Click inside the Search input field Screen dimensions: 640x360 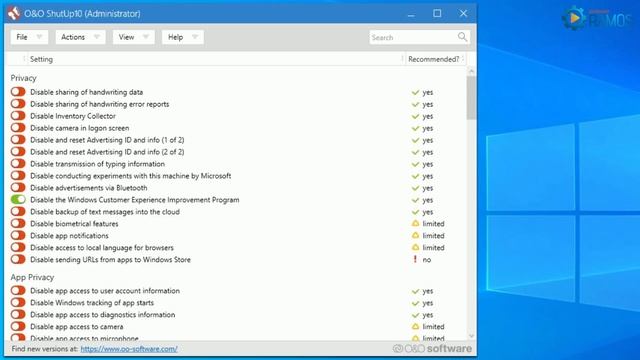click(413, 37)
